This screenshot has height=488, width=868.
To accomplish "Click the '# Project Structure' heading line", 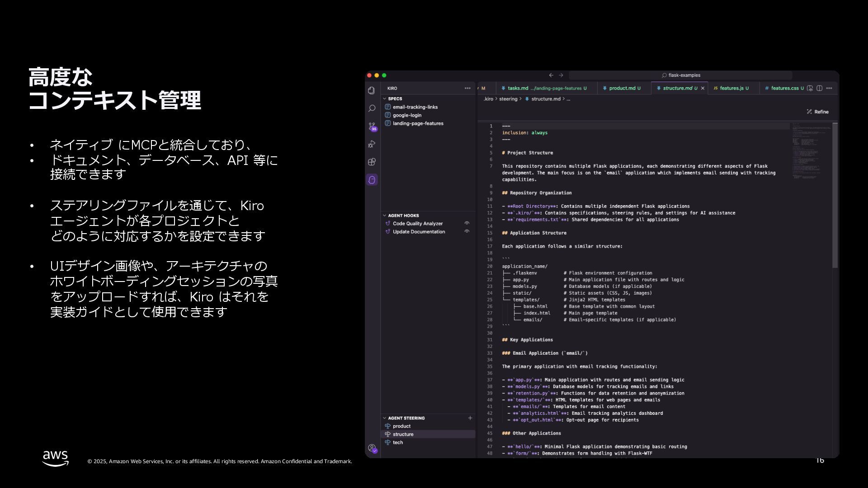I will (x=527, y=153).
